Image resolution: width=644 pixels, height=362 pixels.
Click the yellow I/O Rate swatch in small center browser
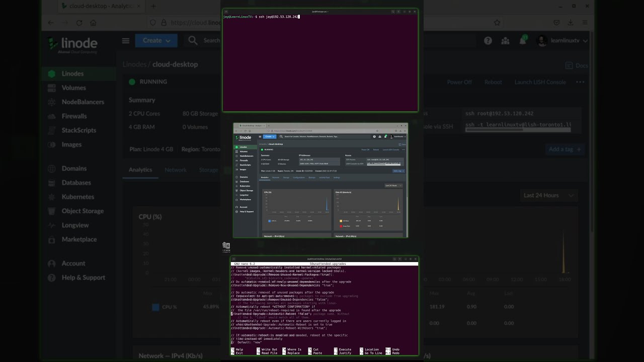coord(341,221)
